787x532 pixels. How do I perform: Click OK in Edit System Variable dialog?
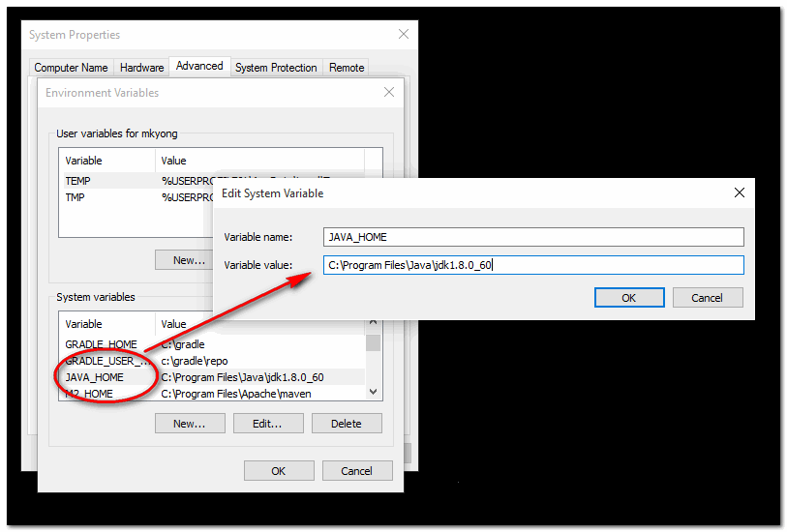pyautogui.click(x=629, y=298)
